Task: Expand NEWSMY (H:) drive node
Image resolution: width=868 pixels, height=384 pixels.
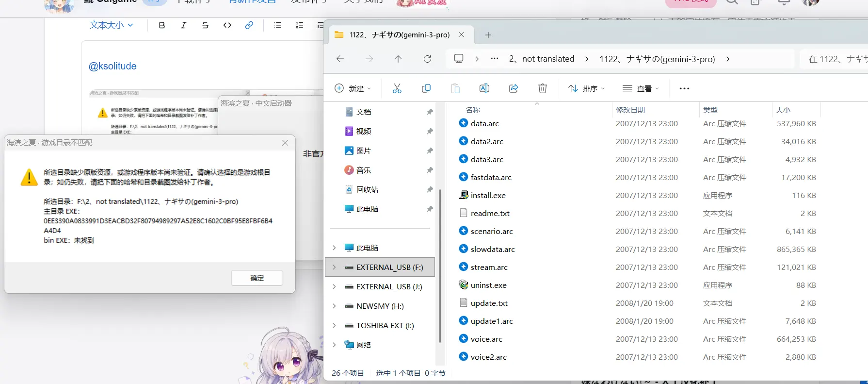Action: (334, 306)
